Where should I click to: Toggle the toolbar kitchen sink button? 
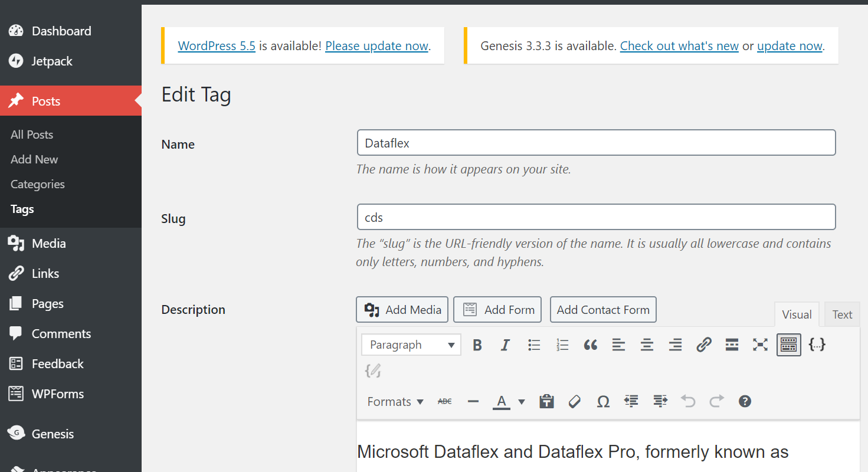click(789, 345)
